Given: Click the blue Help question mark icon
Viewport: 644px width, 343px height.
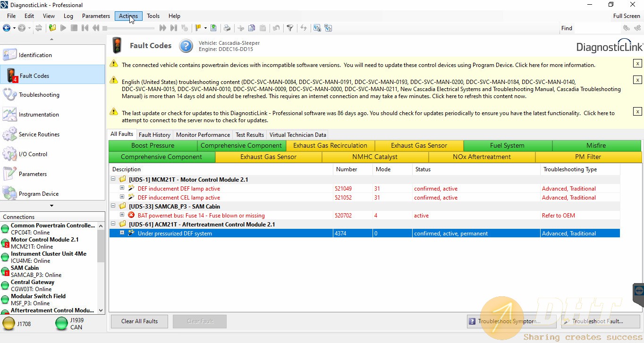Looking at the screenshot, I should (186, 46).
